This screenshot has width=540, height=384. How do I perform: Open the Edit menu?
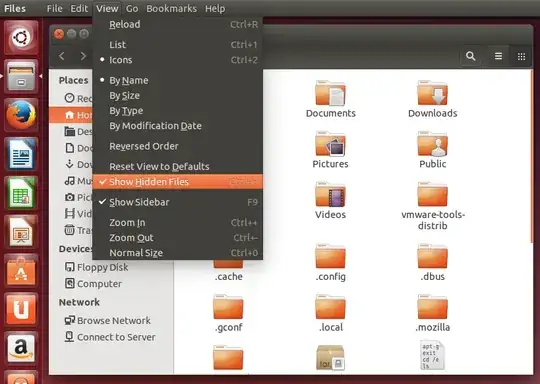pyautogui.click(x=79, y=8)
